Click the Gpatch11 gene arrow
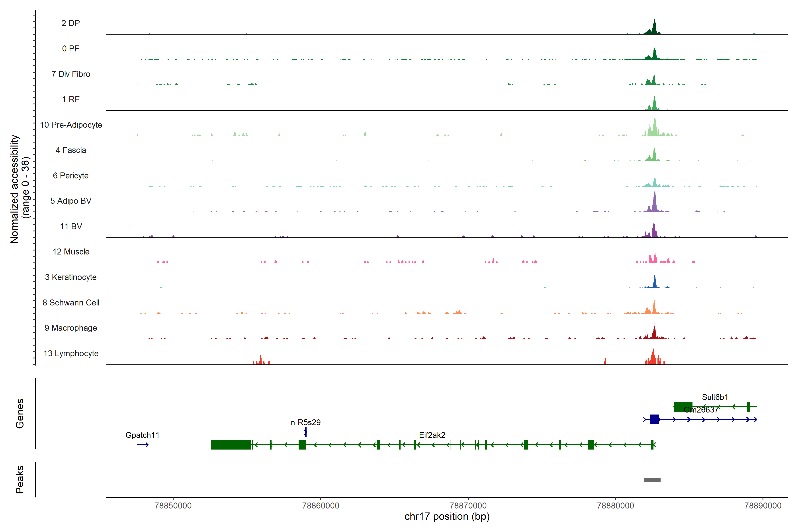The height and width of the screenshot is (532, 798). [x=143, y=445]
